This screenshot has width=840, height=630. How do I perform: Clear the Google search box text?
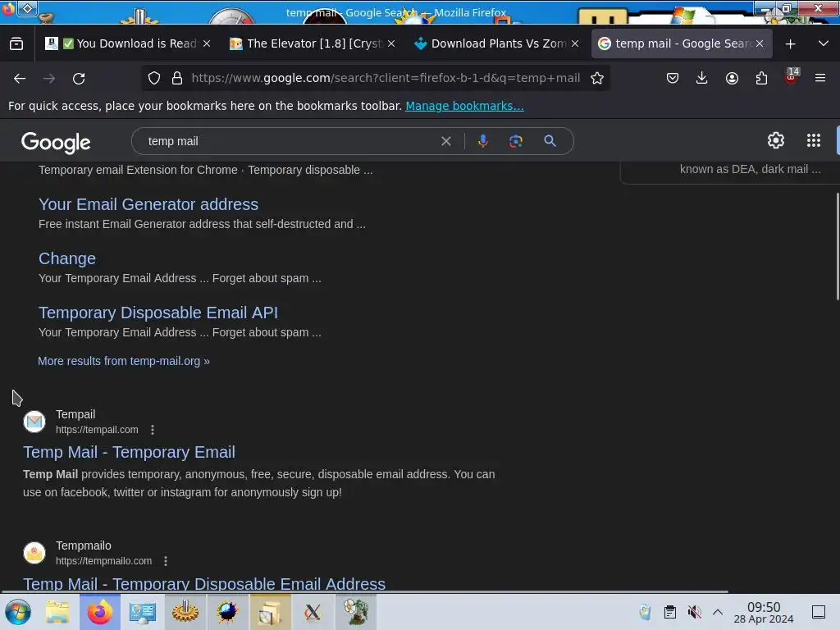tap(445, 141)
